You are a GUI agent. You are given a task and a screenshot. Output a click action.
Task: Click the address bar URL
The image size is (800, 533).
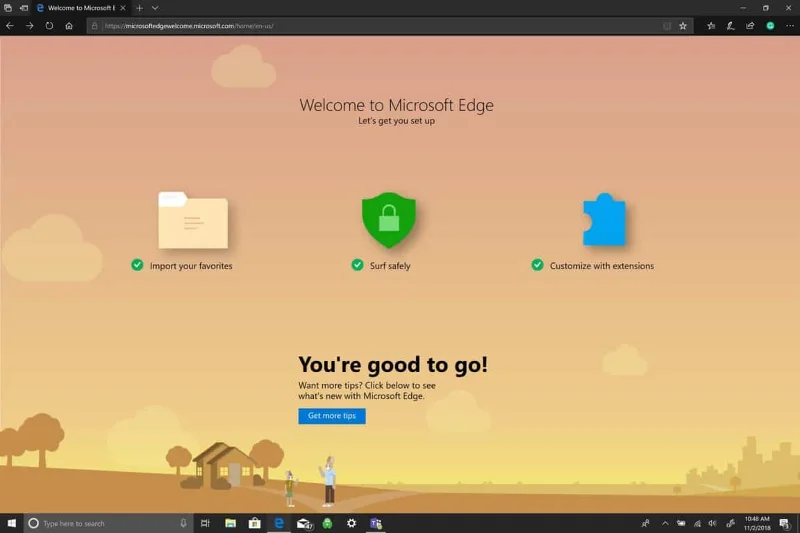189,26
